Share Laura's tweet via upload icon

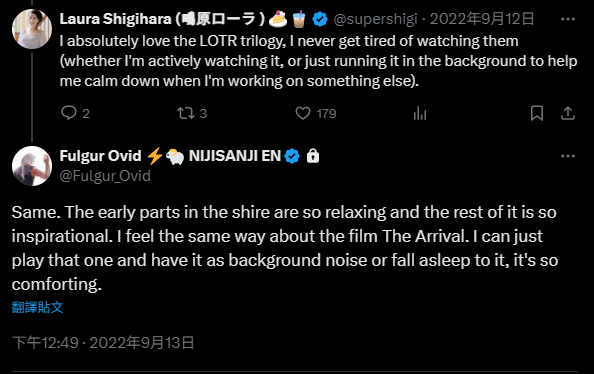coord(567,113)
